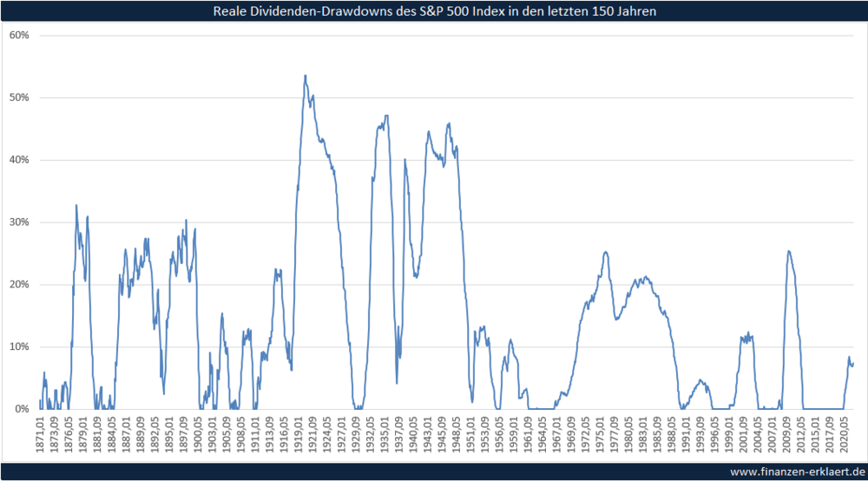The image size is (868, 482).
Task: Click the 2001,09 x-axis date label
Action: (x=745, y=434)
